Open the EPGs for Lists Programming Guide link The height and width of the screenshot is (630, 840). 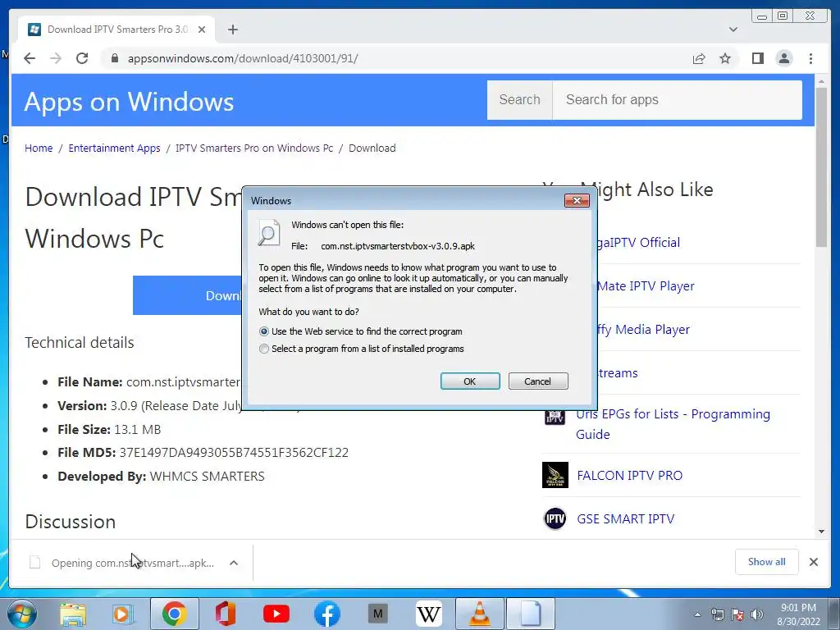click(x=673, y=424)
